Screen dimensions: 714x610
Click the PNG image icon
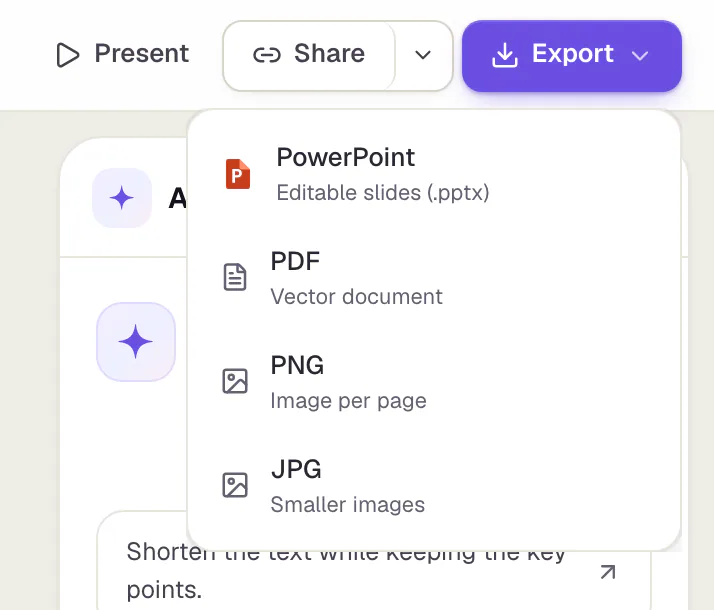point(235,381)
